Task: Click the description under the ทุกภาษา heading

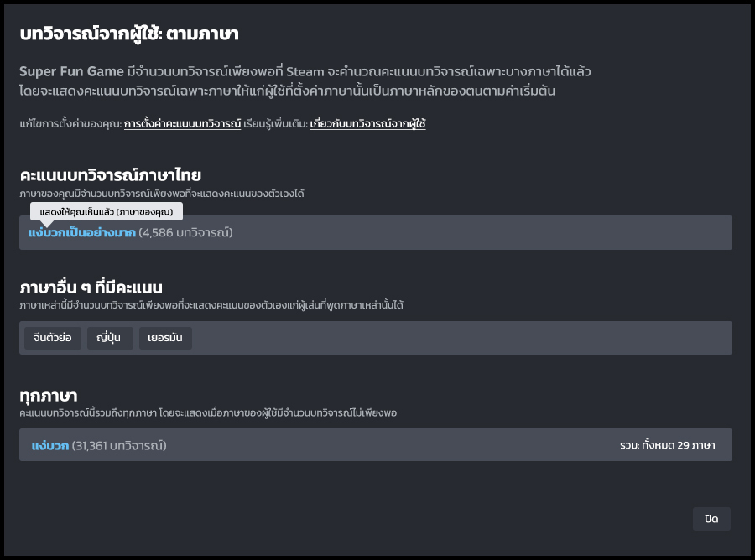Action: click(x=220, y=414)
